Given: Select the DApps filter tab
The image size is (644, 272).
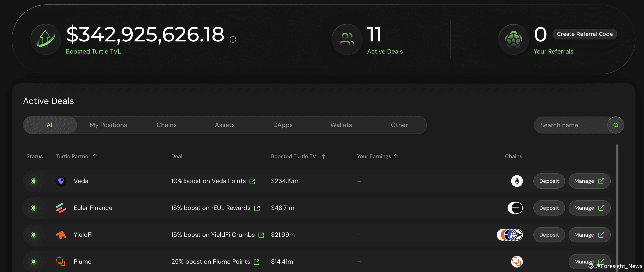Looking at the screenshot, I should click(x=283, y=125).
